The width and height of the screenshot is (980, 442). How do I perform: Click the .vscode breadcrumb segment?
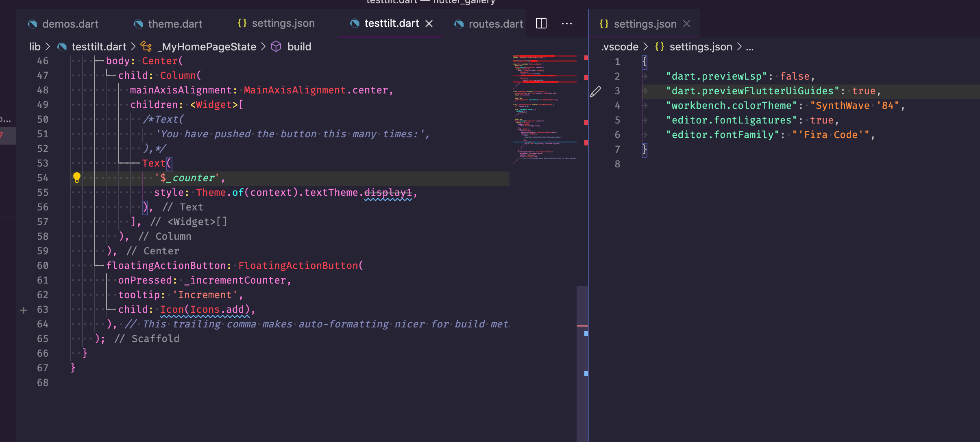(x=620, y=47)
